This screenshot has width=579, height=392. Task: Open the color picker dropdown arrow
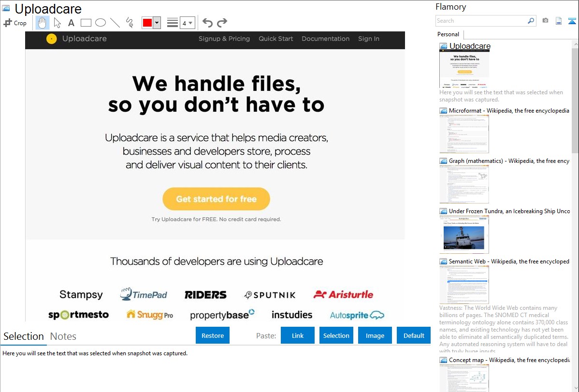tap(157, 23)
